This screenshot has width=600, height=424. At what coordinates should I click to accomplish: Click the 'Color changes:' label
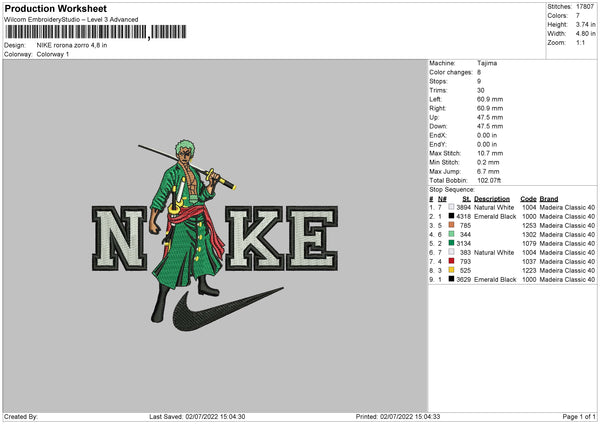point(451,72)
